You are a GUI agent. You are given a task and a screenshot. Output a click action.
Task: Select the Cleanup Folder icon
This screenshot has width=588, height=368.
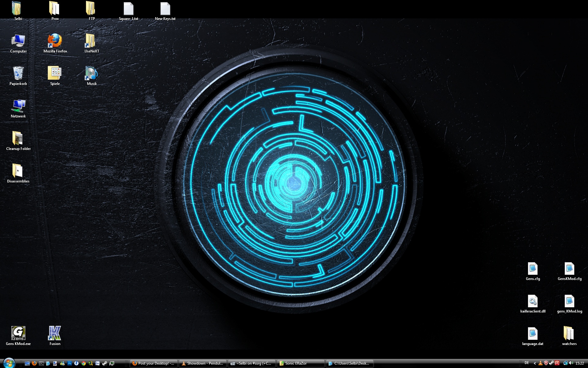[18, 141]
